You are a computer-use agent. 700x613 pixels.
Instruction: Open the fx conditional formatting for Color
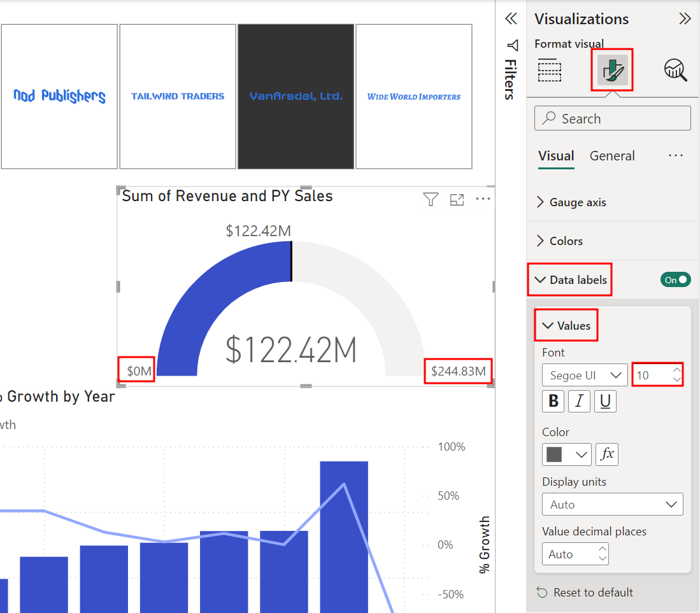point(607,454)
